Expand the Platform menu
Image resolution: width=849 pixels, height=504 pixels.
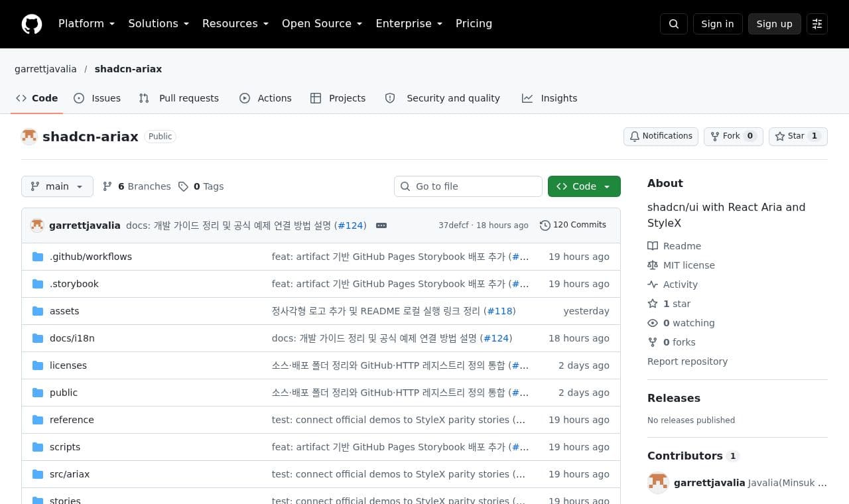pos(86,24)
